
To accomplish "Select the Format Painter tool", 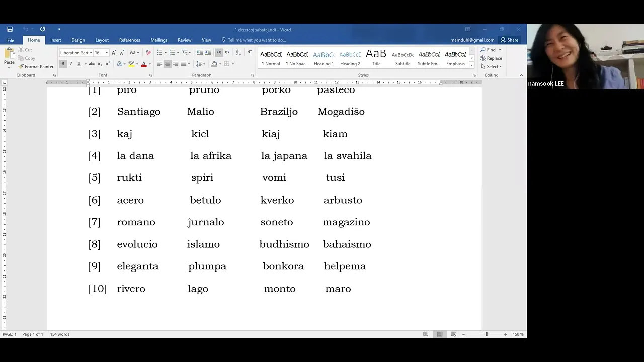I will (x=36, y=66).
